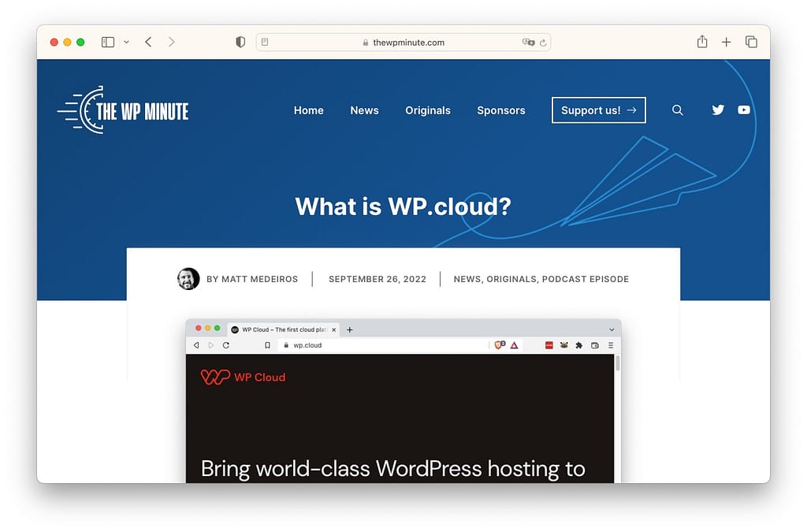Expand the sidebar tab group dropdown chevron
The image size is (807, 532).
pyautogui.click(x=126, y=43)
